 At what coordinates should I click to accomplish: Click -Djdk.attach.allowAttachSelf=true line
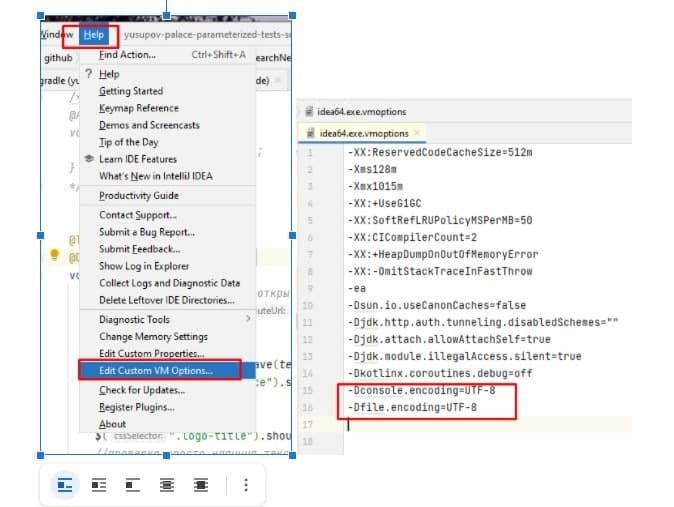coord(449,339)
